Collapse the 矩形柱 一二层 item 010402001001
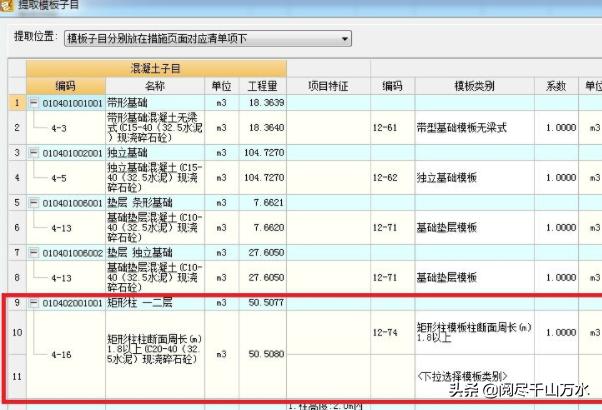602x410 pixels. [34, 303]
